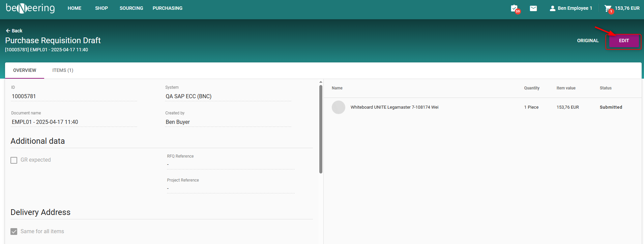Screen dimensions: 644x244
Task: Click scroll up arrow in overview panel
Action: tap(321, 82)
